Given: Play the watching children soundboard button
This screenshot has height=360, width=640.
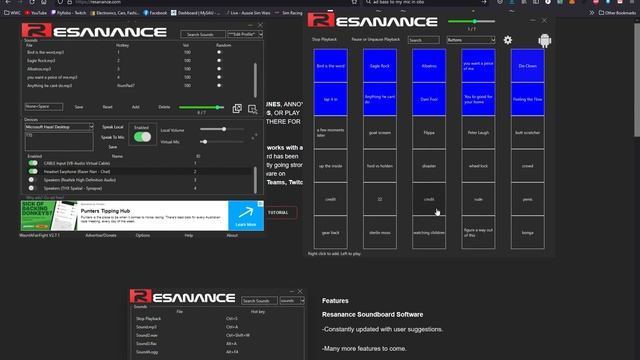Looking at the screenshot, I should pyautogui.click(x=429, y=232).
